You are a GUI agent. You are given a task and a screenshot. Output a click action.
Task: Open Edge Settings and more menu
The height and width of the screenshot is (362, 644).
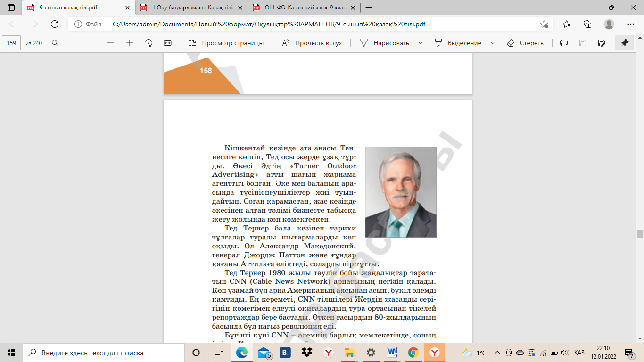pos(631,25)
